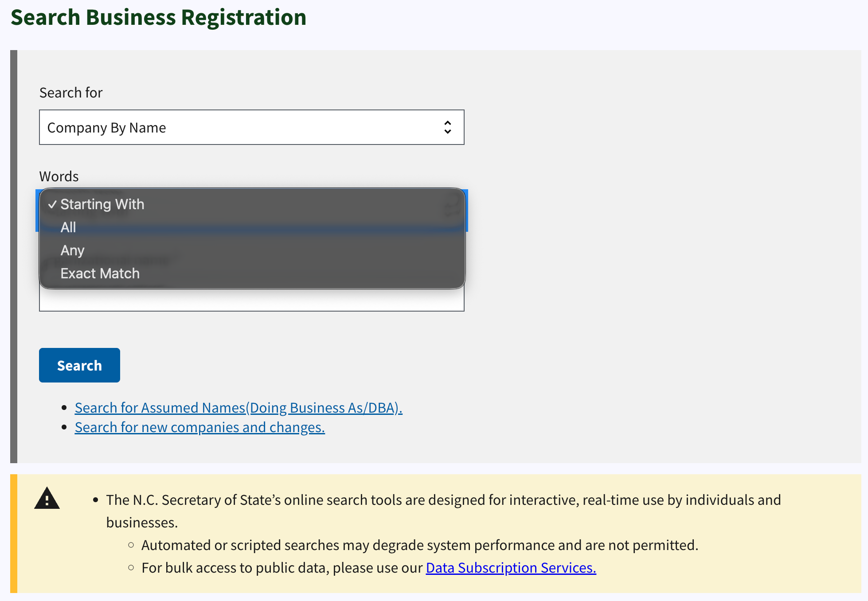Open the Company By Name dropdown

(x=252, y=127)
